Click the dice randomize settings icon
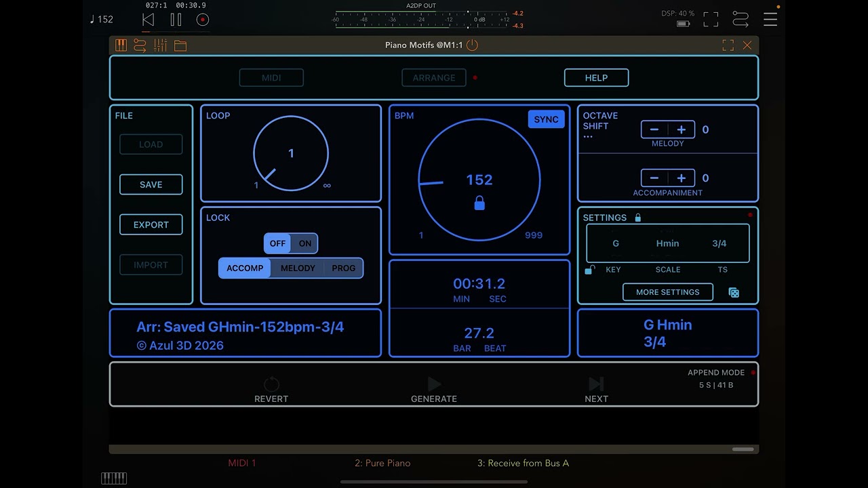The image size is (868, 488). click(x=734, y=292)
